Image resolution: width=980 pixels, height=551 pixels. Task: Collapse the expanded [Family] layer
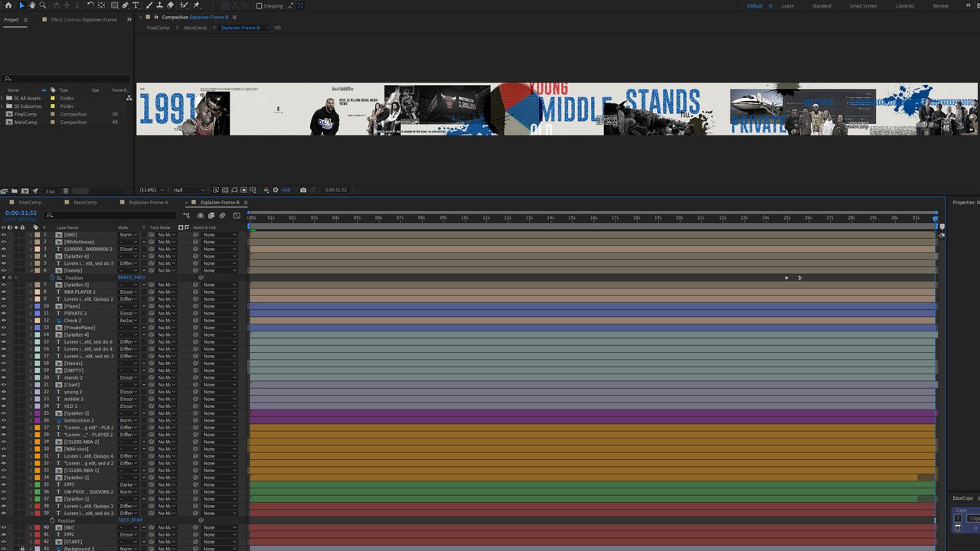click(31, 270)
